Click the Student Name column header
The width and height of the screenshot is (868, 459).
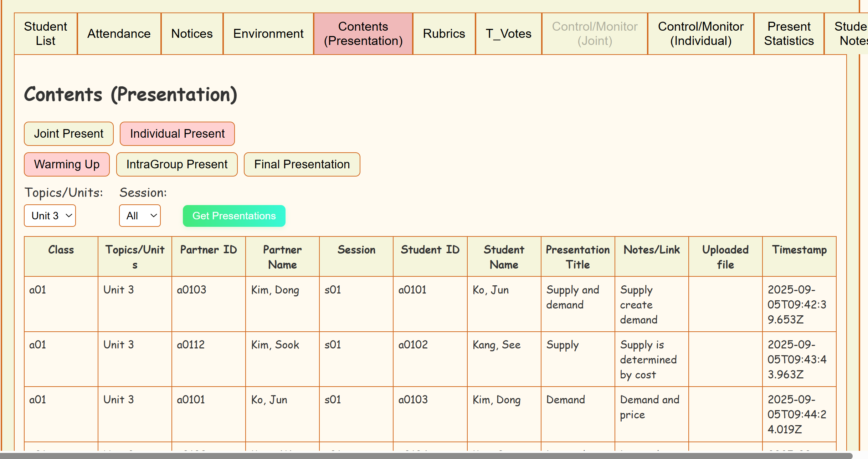(504, 257)
